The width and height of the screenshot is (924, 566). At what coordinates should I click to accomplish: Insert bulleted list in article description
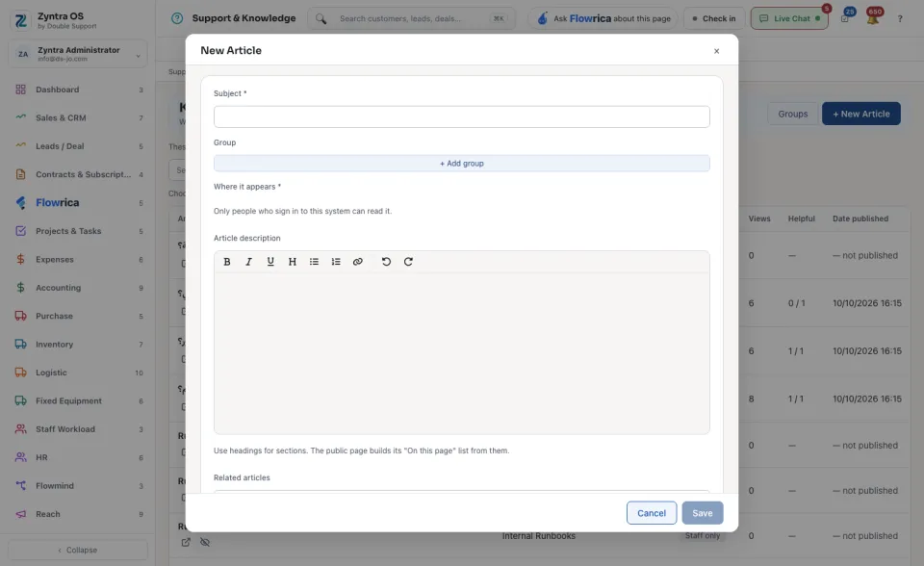point(314,262)
